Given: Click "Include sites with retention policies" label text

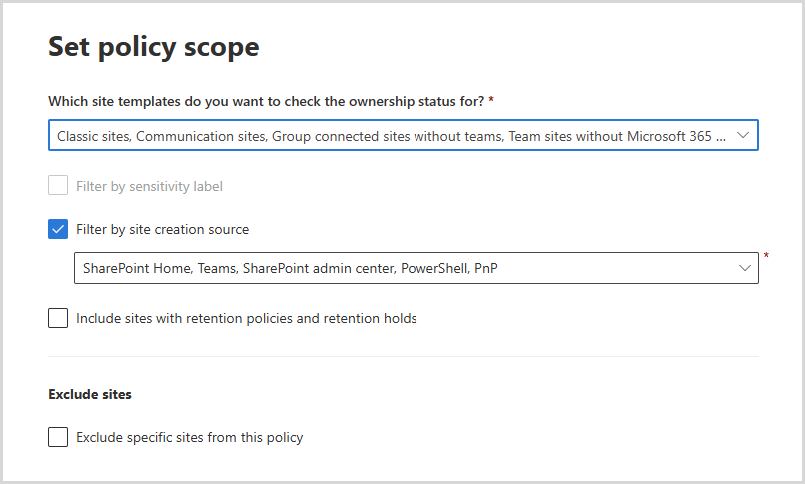Looking at the screenshot, I should (x=245, y=319).
